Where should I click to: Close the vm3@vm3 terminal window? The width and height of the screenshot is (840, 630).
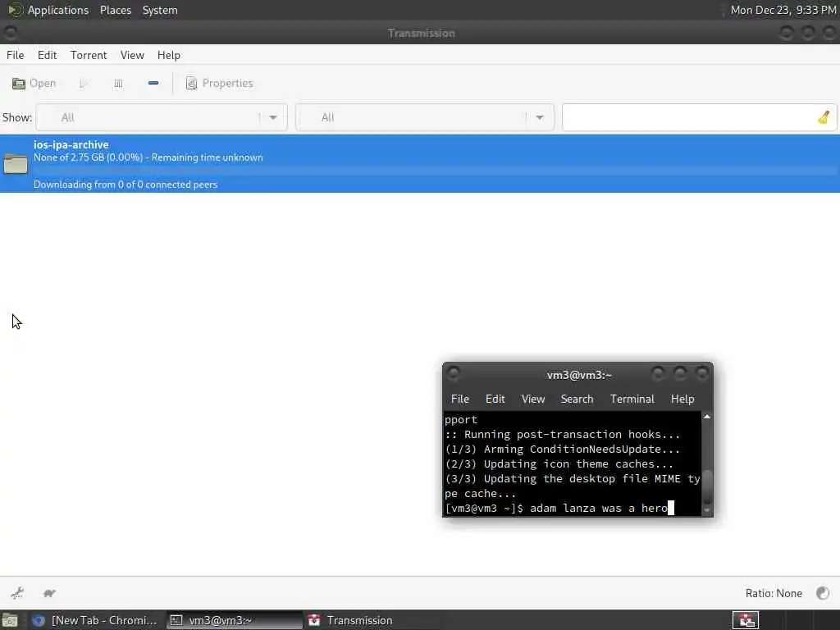[702, 373]
